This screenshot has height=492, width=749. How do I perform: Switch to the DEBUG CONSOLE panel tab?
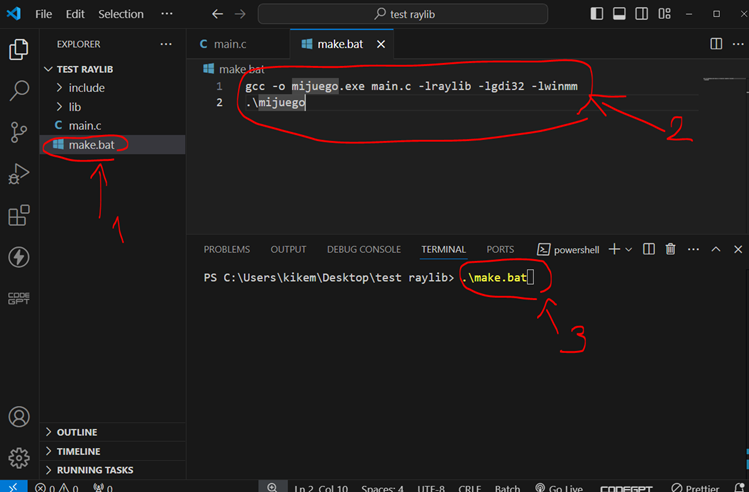[363, 249]
